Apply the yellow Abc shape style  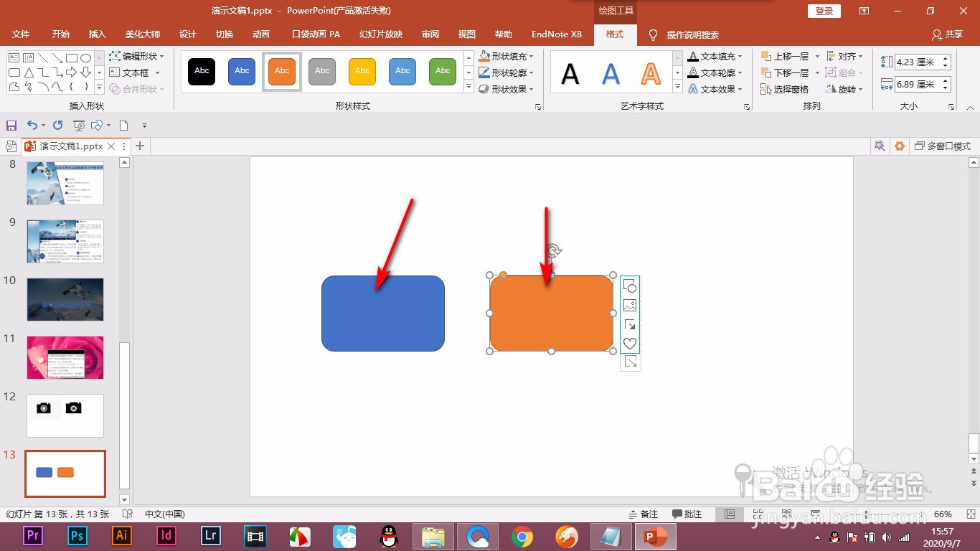(362, 71)
